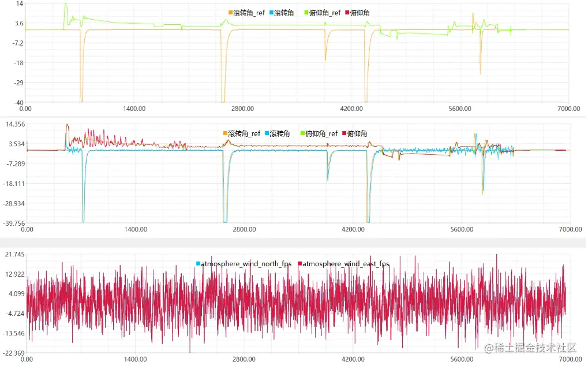Click y-axis value 3.534 on middle chart
The image size is (588, 365).
[x=16, y=144]
